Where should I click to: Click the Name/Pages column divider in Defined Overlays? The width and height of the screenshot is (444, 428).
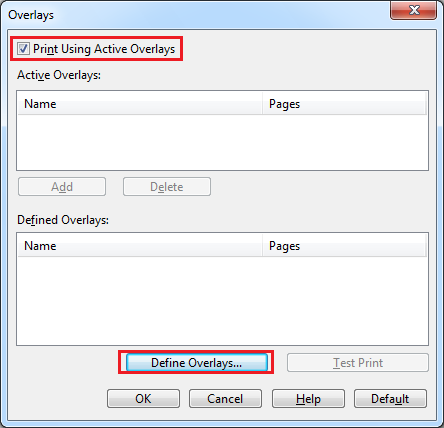(x=262, y=246)
